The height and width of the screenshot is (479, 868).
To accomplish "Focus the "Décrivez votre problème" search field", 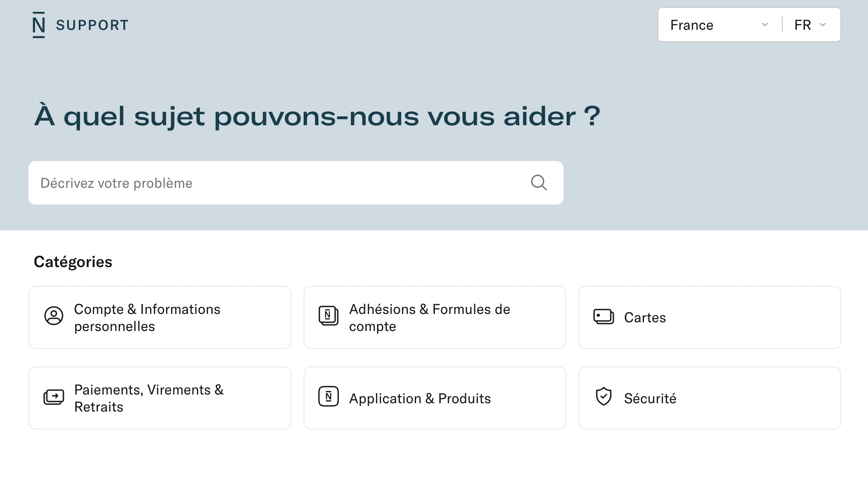I will pyautogui.click(x=280, y=183).
